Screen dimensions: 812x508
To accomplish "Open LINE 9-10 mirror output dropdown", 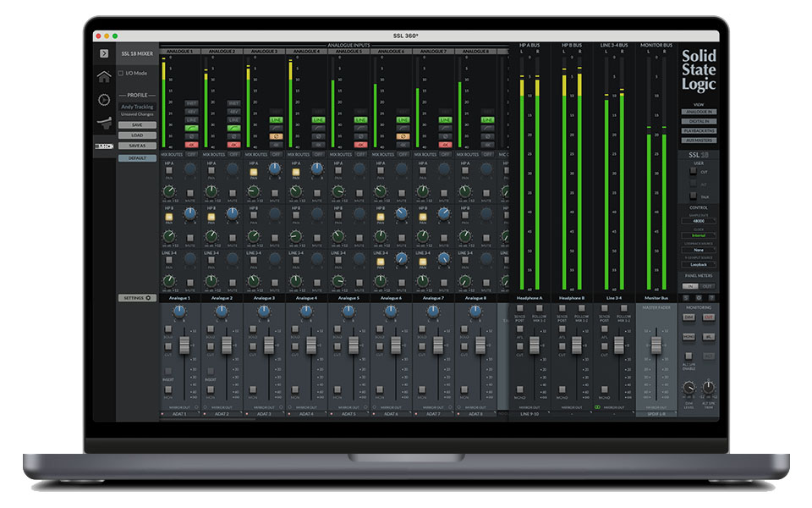I will (x=529, y=414).
